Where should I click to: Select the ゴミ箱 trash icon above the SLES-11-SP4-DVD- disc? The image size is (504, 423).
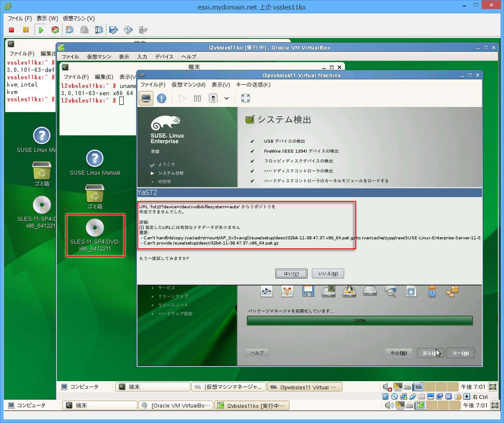coord(95,197)
